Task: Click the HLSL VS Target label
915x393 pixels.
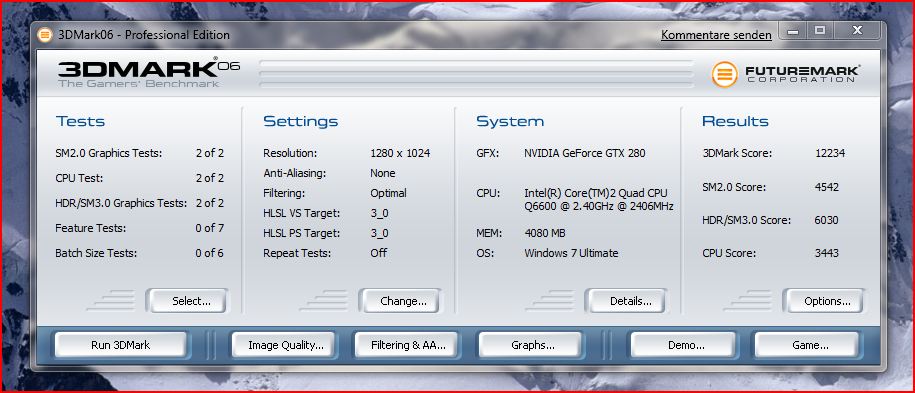Action: tap(302, 213)
